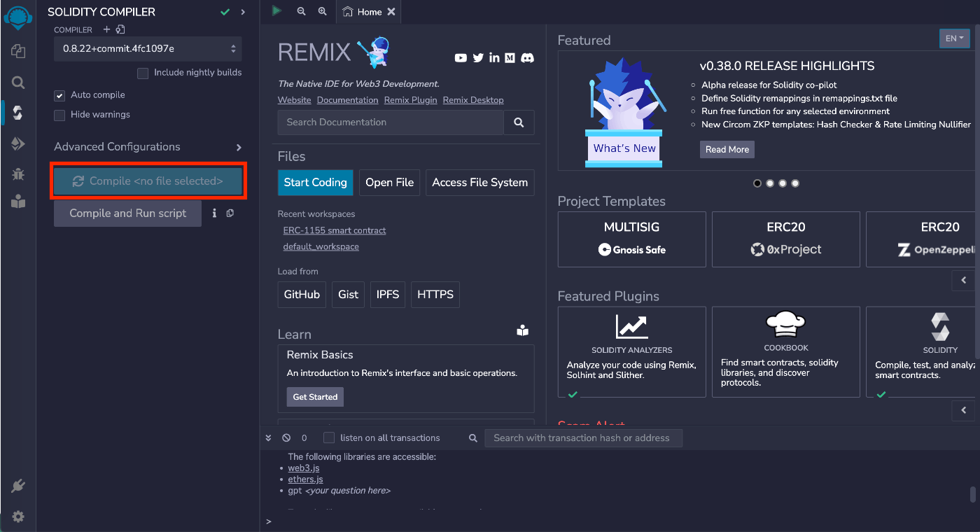Select the Solidity Compiler sidebar icon
This screenshot has width=980, height=532.
coord(18,113)
